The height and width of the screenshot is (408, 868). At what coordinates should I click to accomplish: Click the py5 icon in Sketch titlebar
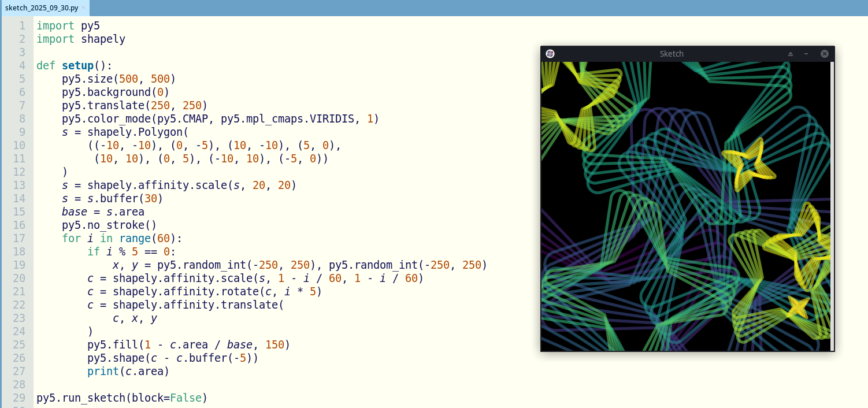[550, 54]
